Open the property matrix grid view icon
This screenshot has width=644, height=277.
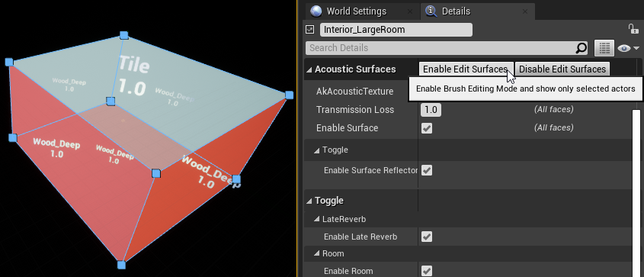click(x=604, y=48)
